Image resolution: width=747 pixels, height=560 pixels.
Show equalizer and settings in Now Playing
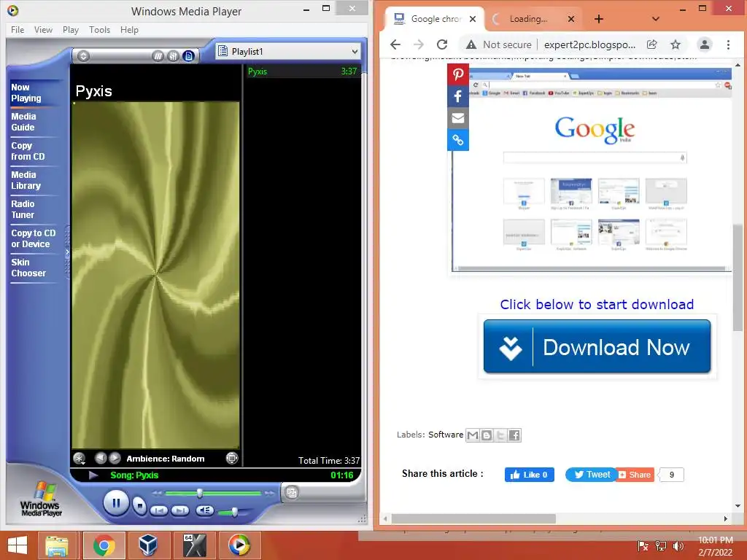173,56
